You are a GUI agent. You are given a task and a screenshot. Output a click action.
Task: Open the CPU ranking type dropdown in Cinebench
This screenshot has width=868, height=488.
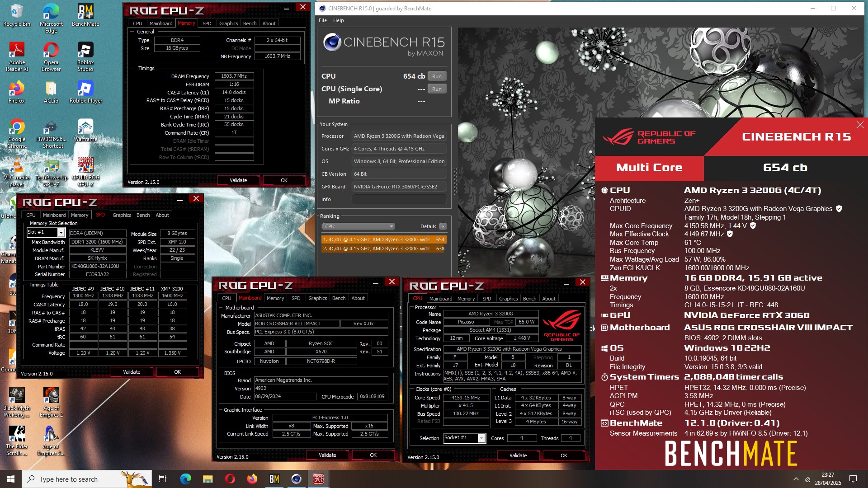click(x=358, y=226)
